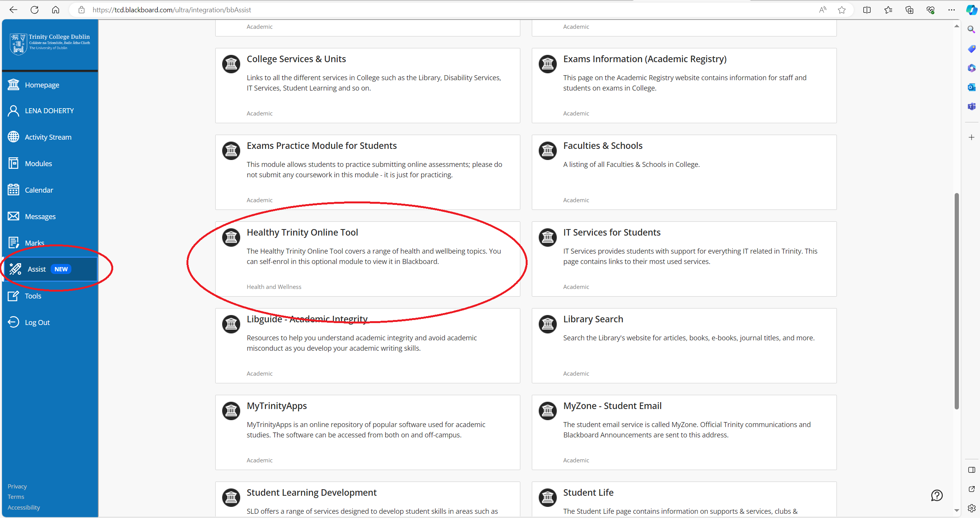Screen dimensions: 980x518
Task: Open IT Services for Students
Action: point(612,233)
